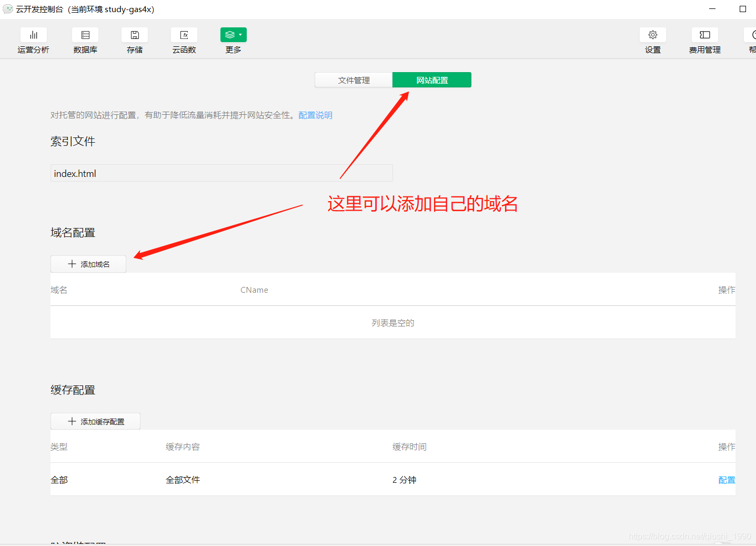Viewport: 756px width, 546px height.
Task: Click the 列表是空的 empty list message
Action: 393,323
